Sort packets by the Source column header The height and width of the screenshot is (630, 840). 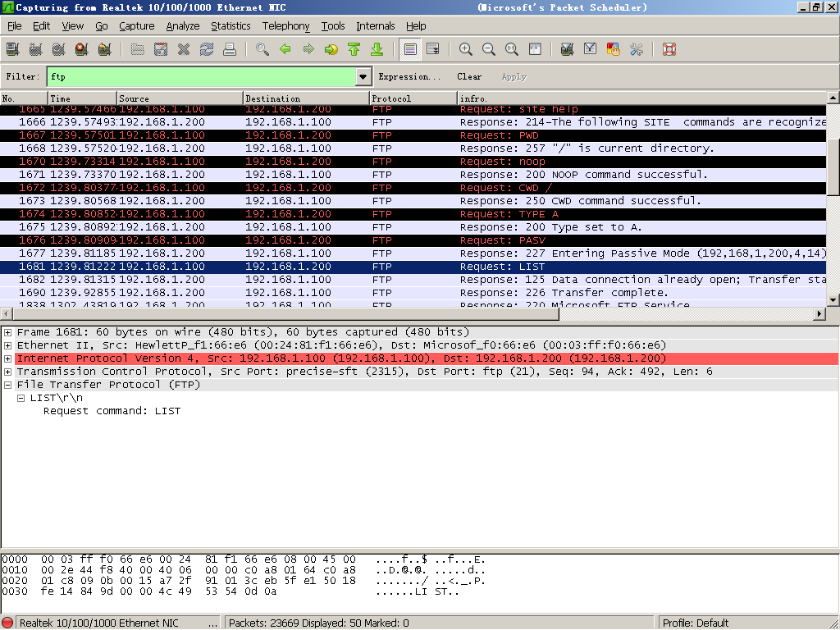click(180, 98)
